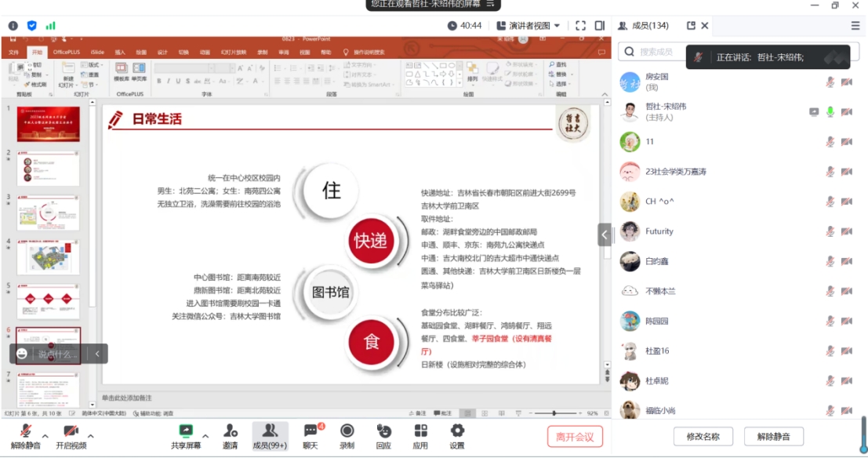
Task: Toggle microphone with 解除静音 button
Action: 26,431
